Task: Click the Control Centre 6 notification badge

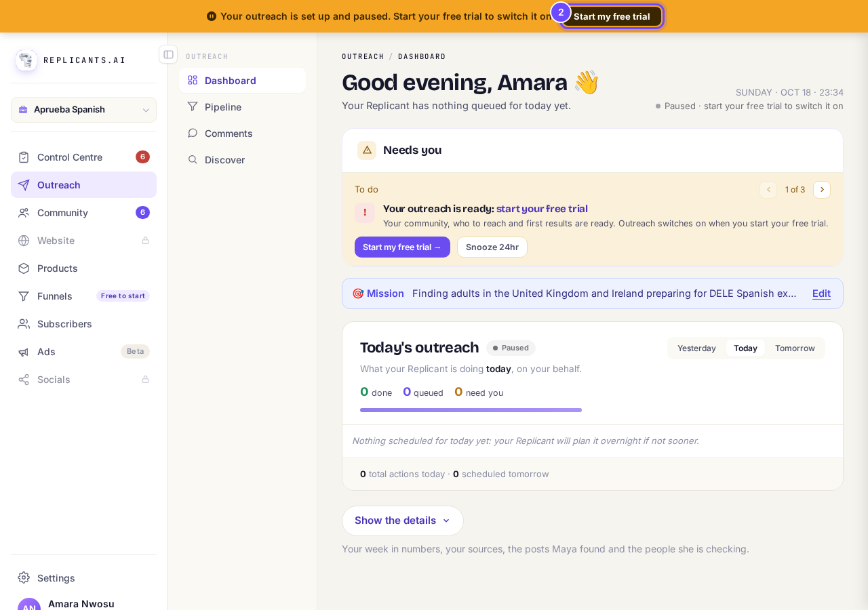Action: [x=142, y=157]
